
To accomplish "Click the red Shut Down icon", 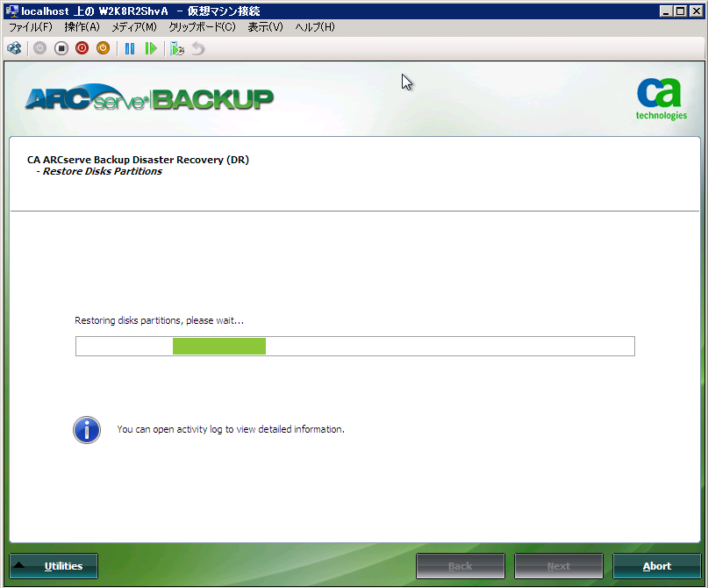I will (x=82, y=48).
